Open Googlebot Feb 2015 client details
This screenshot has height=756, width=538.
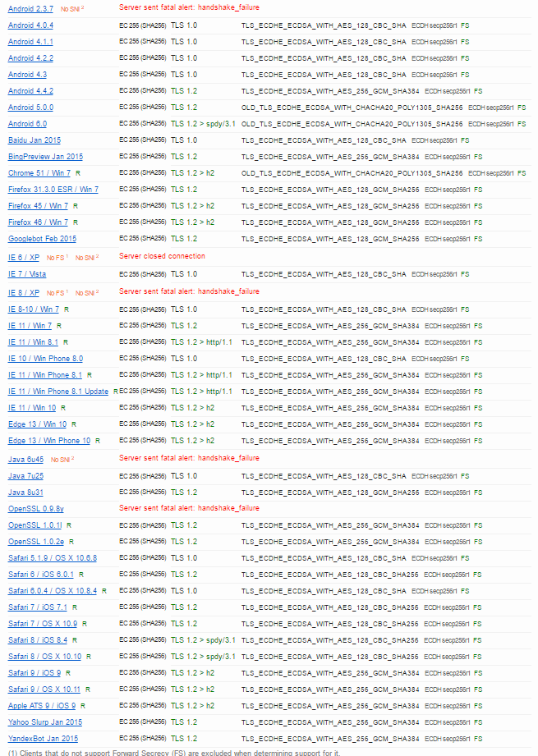pyautogui.click(x=42, y=239)
